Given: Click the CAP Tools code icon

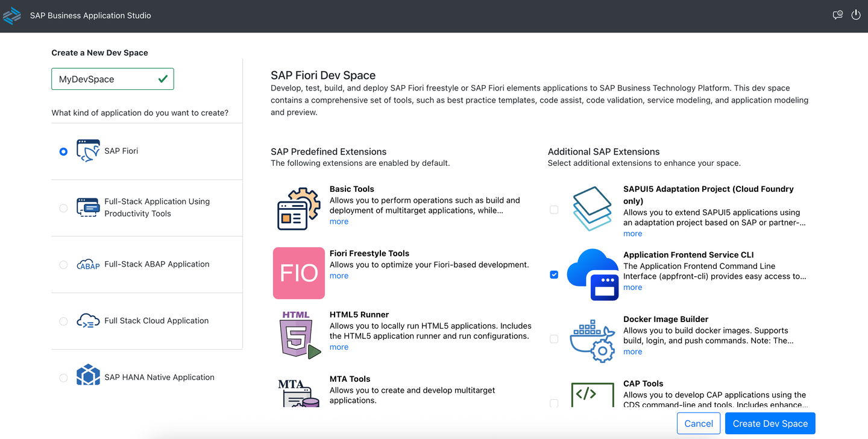Looking at the screenshot, I should (x=593, y=394).
